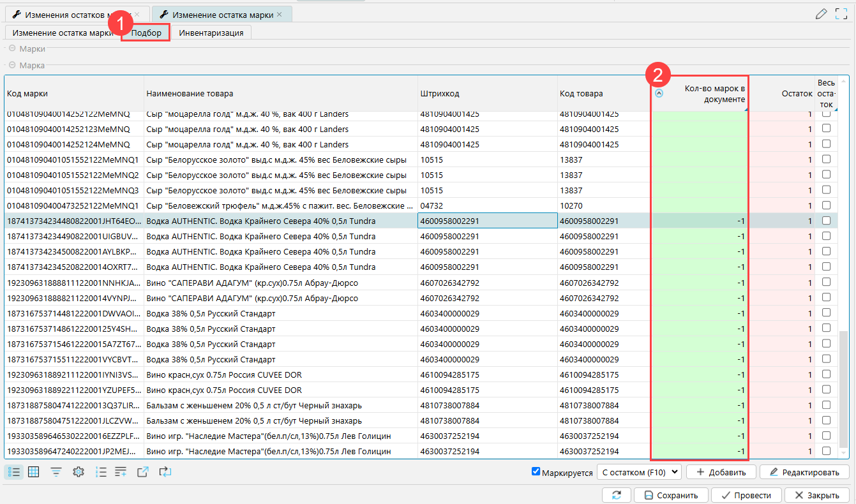Open table settings gear icon
This screenshot has height=504, width=856.
tap(79, 472)
